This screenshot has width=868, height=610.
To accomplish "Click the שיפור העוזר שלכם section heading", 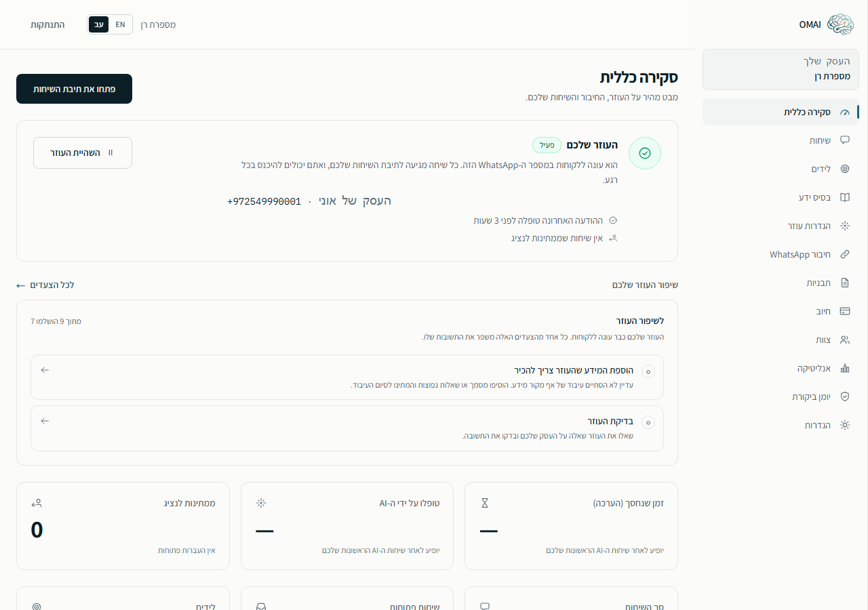I will tap(645, 285).
